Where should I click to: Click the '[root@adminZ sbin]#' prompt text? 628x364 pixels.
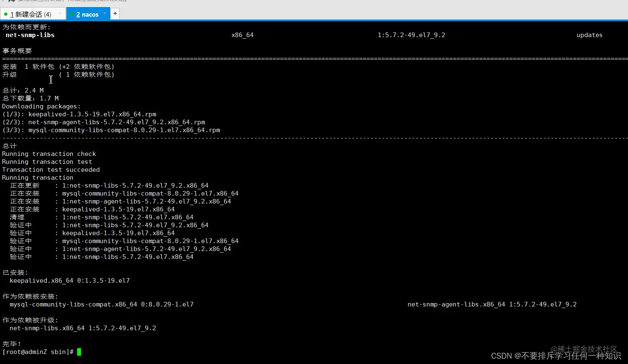coord(38,352)
